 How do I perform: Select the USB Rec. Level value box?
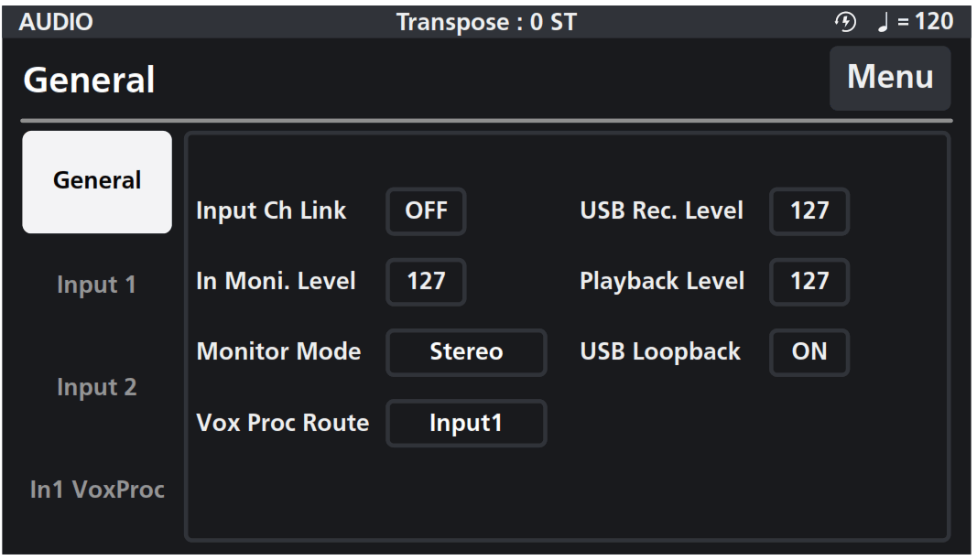[809, 211]
